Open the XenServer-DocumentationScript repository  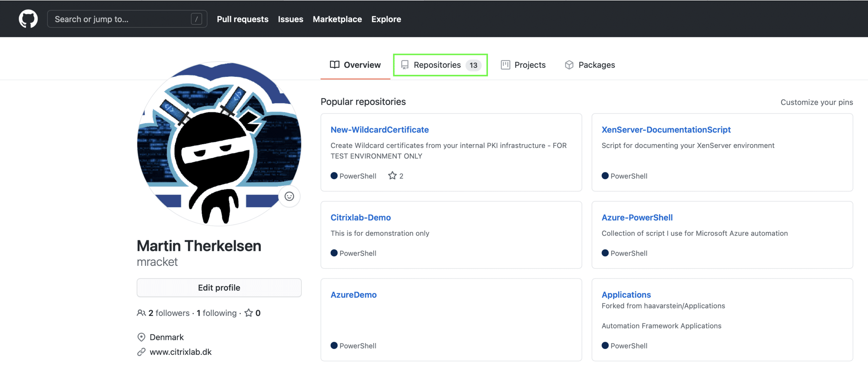666,129
